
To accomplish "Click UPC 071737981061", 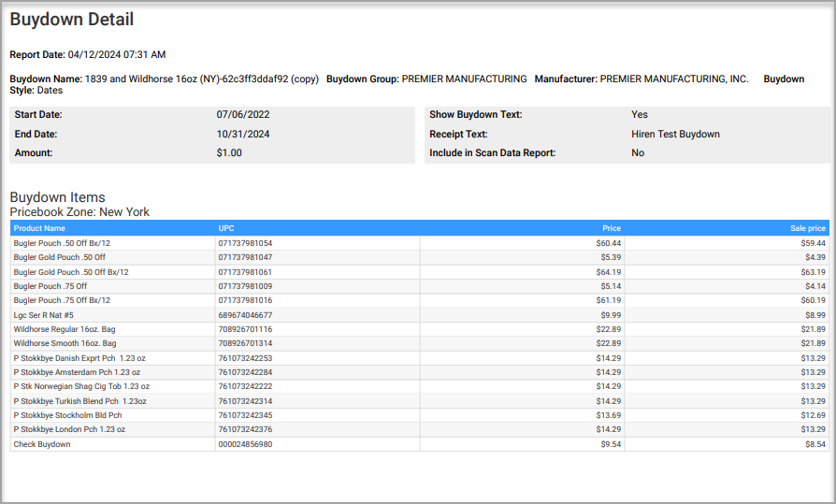I will pyautogui.click(x=245, y=272).
